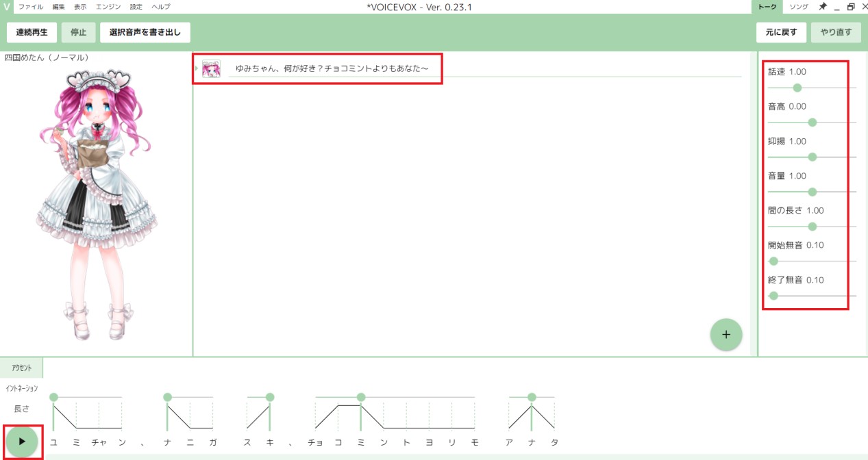This screenshot has width=868, height=460.
Task: Open the 編集 menu
Action: pyautogui.click(x=59, y=7)
